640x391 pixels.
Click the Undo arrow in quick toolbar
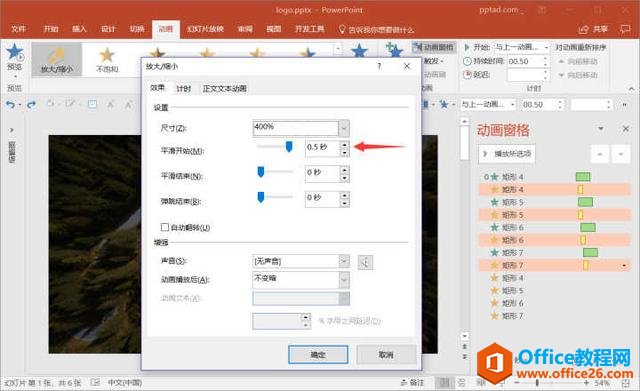point(10,105)
